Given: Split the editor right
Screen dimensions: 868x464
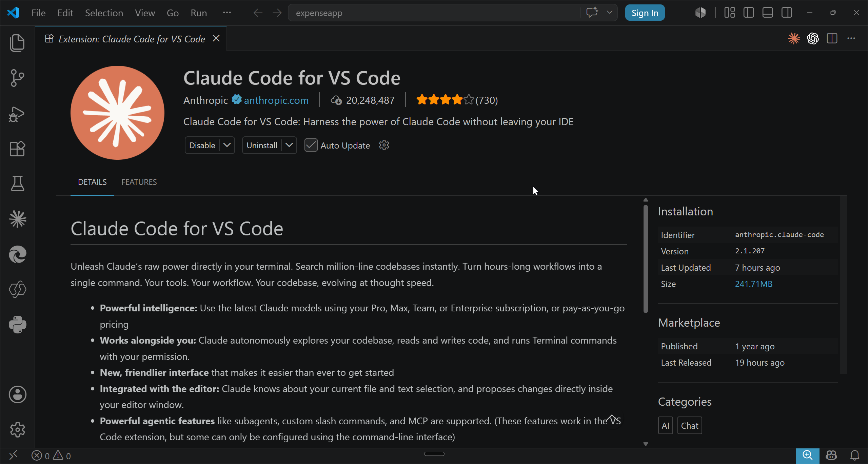Looking at the screenshot, I should (x=832, y=38).
